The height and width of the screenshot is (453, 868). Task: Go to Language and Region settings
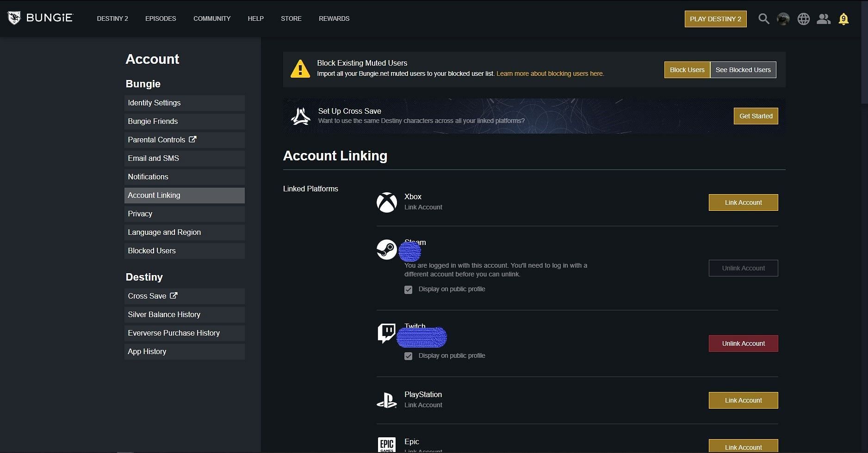184,233
